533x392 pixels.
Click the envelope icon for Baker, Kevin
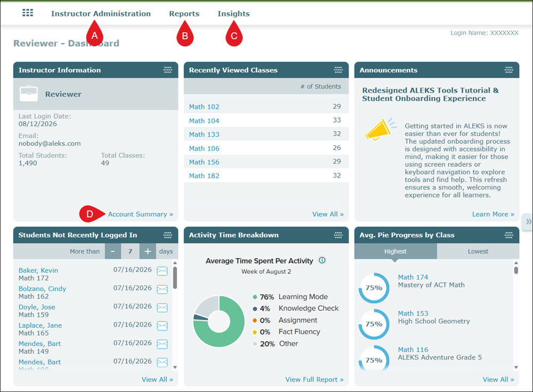tap(162, 271)
